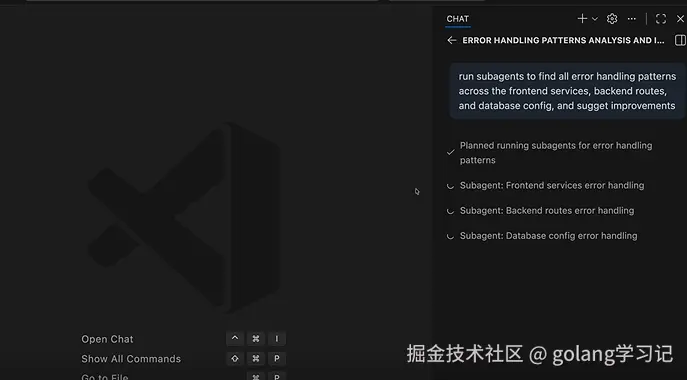
Task: Expand 'Planned running subagents for error handling' step
Action: pos(556,153)
